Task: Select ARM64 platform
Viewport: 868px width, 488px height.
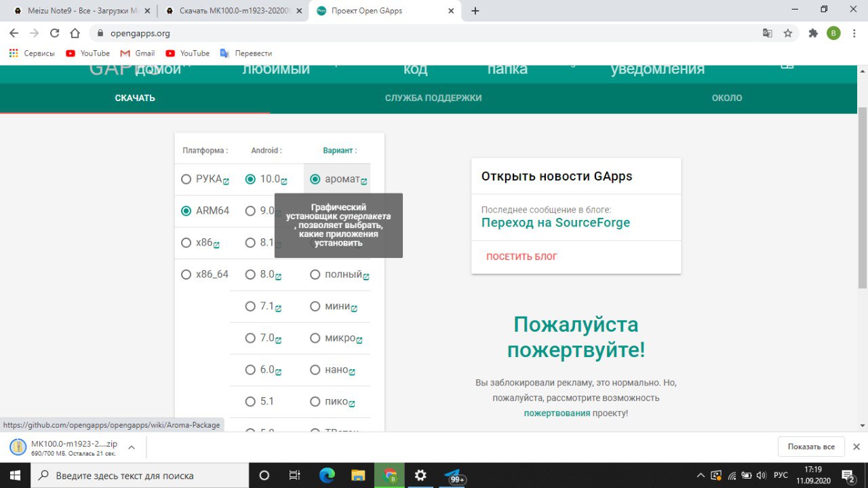Action: tap(186, 211)
